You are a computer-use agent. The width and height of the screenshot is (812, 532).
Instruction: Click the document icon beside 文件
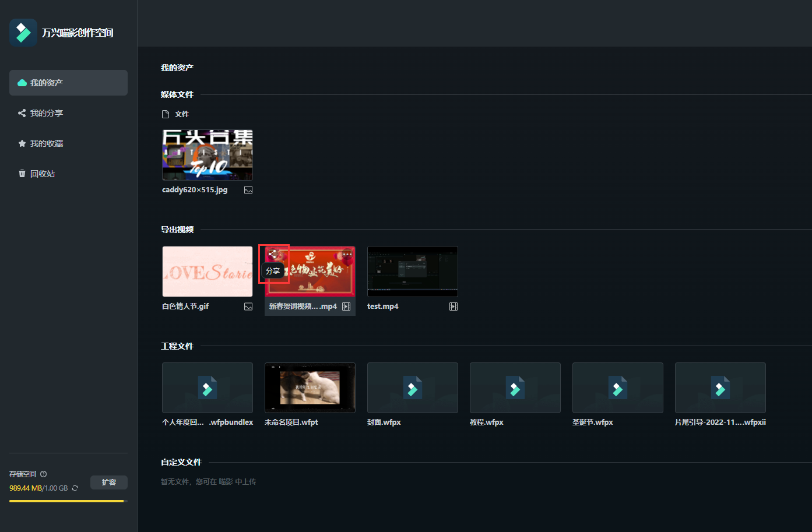(166, 114)
